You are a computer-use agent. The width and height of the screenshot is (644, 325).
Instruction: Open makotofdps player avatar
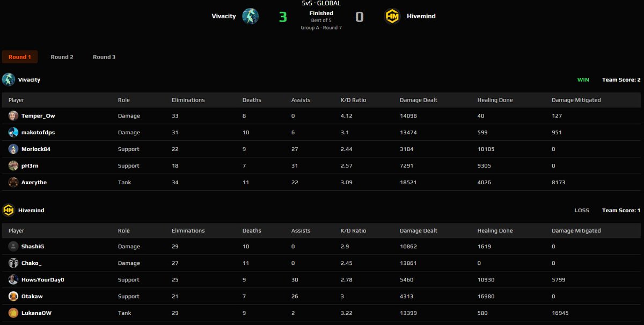coord(13,132)
